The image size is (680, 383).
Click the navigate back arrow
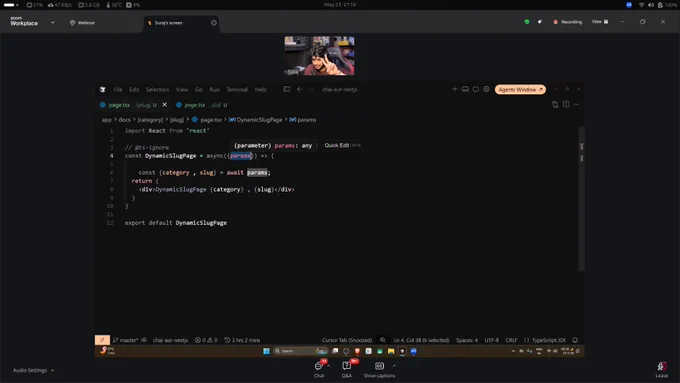point(300,89)
